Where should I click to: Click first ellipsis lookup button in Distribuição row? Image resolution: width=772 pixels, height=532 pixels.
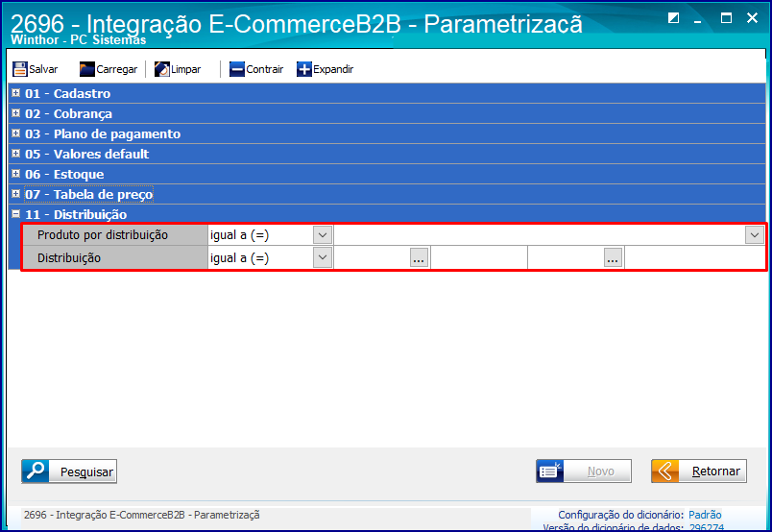pyautogui.click(x=419, y=257)
